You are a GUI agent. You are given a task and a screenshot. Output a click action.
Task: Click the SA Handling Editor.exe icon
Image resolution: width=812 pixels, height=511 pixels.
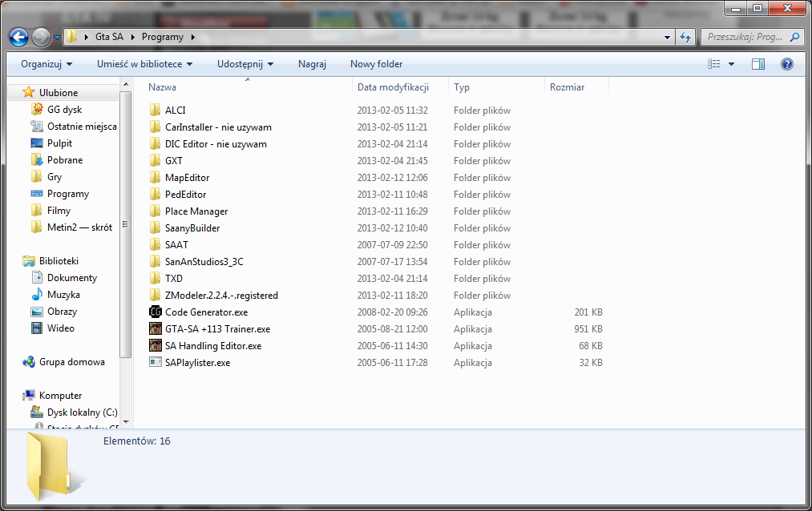click(x=156, y=346)
